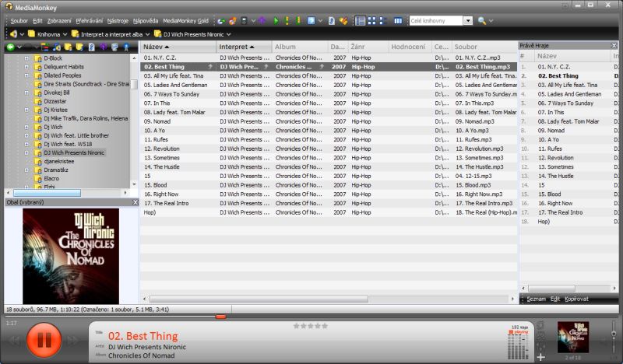Click the green play icon in top toolbar
The image size is (623, 364).
coord(276,21)
